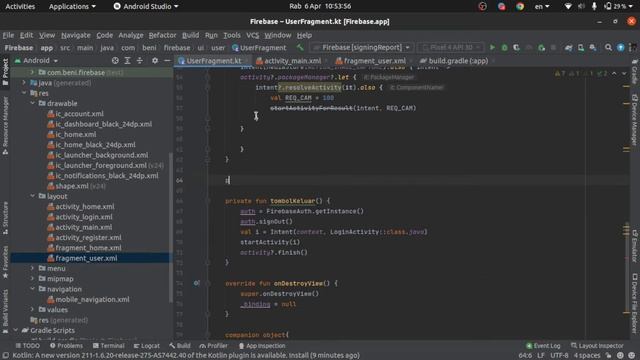Click the UserFragment breadcrumb in navigation bar
This screenshot has height=360, width=640.
point(259,48)
